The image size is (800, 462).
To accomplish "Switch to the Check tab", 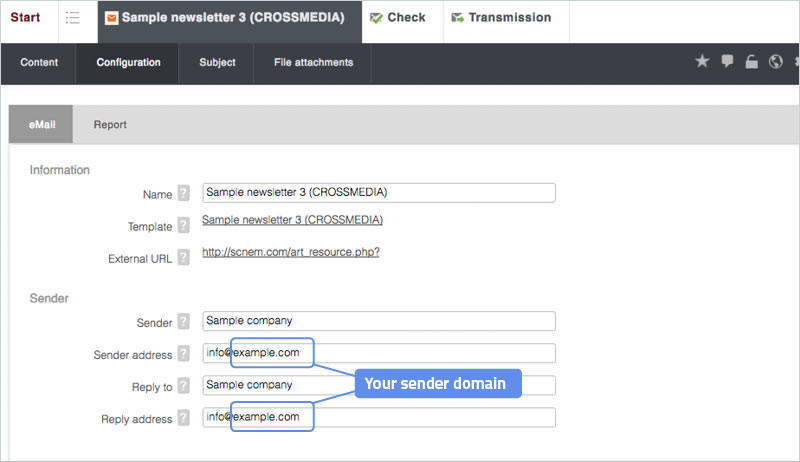I will coord(397,18).
